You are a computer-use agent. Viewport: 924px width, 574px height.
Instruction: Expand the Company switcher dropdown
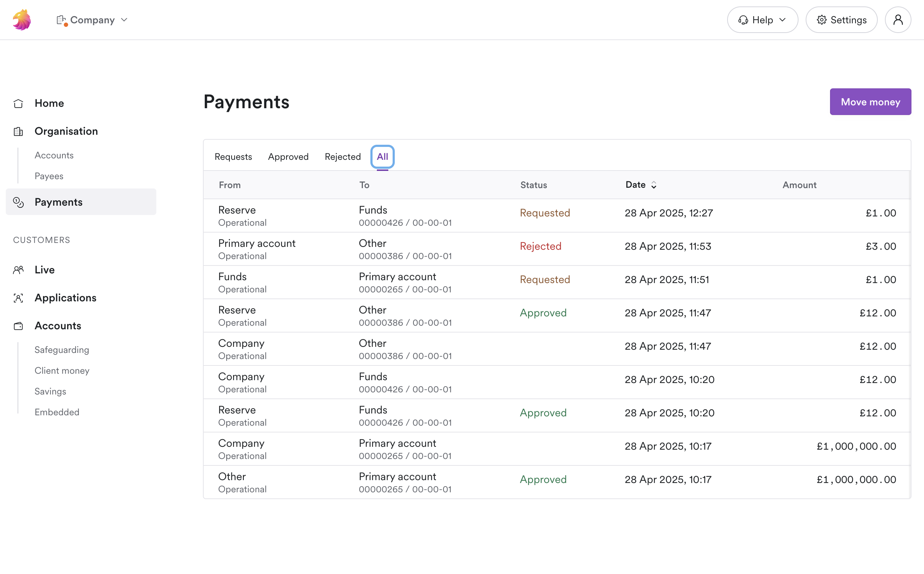pos(124,20)
